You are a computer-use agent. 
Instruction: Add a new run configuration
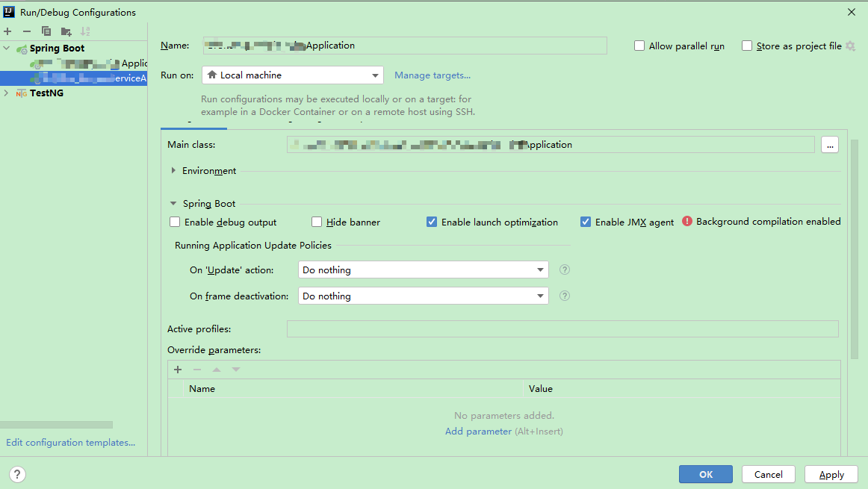(x=7, y=31)
